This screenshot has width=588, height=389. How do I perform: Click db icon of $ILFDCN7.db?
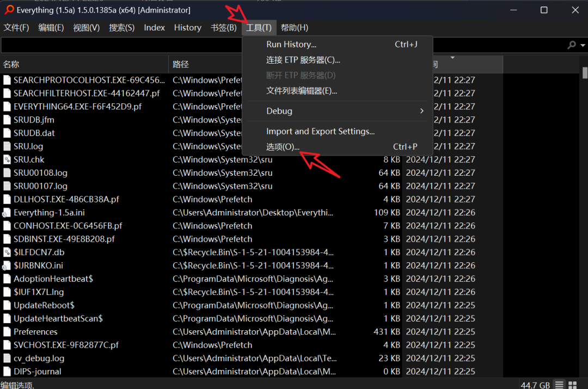pos(7,252)
